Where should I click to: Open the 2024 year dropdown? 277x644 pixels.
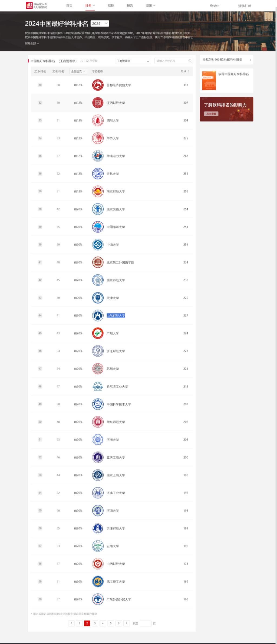pos(100,24)
